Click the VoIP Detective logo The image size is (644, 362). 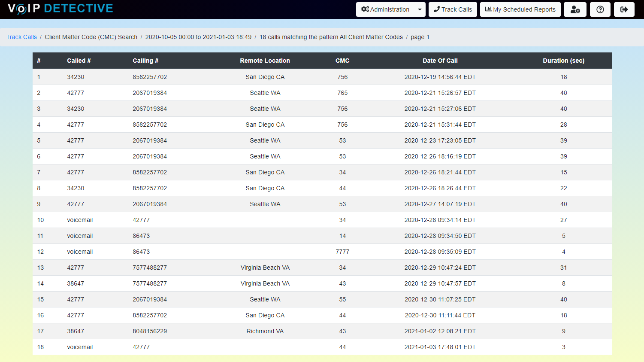60,9
